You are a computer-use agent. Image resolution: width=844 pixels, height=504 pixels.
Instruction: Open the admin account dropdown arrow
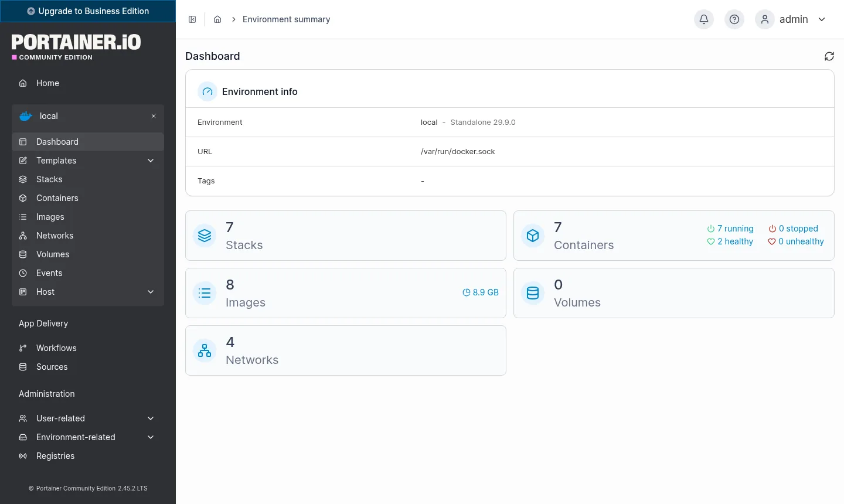(x=822, y=19)
